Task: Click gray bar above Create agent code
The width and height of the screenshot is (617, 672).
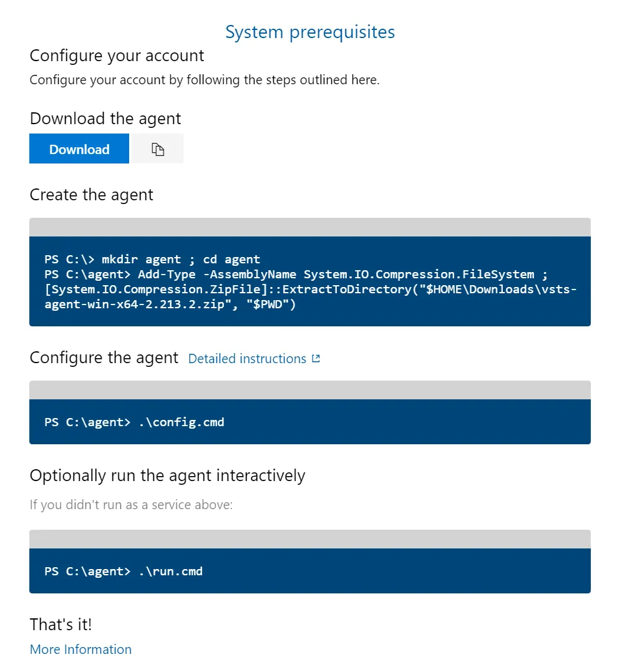Action: coord(309,227)
